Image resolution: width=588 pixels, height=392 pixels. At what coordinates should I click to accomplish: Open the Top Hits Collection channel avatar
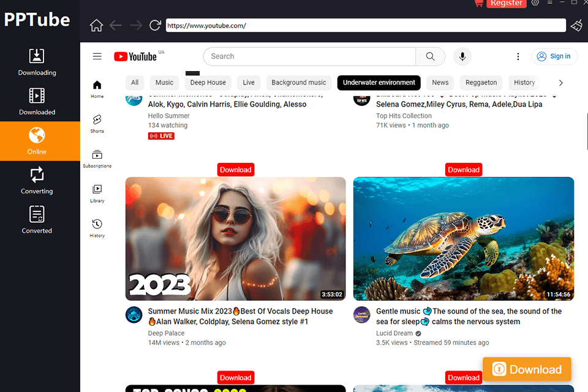tap(362, 100)
